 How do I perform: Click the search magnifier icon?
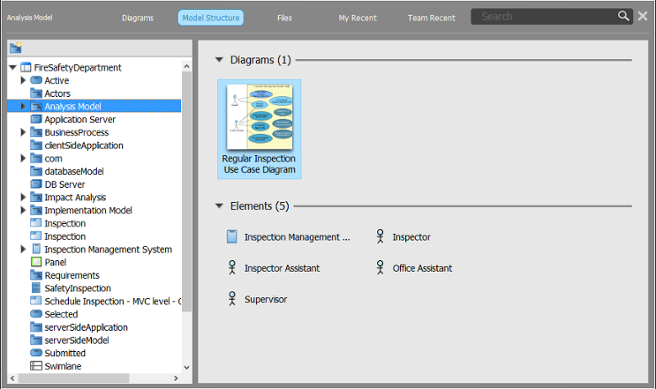[x=623, y=16]
